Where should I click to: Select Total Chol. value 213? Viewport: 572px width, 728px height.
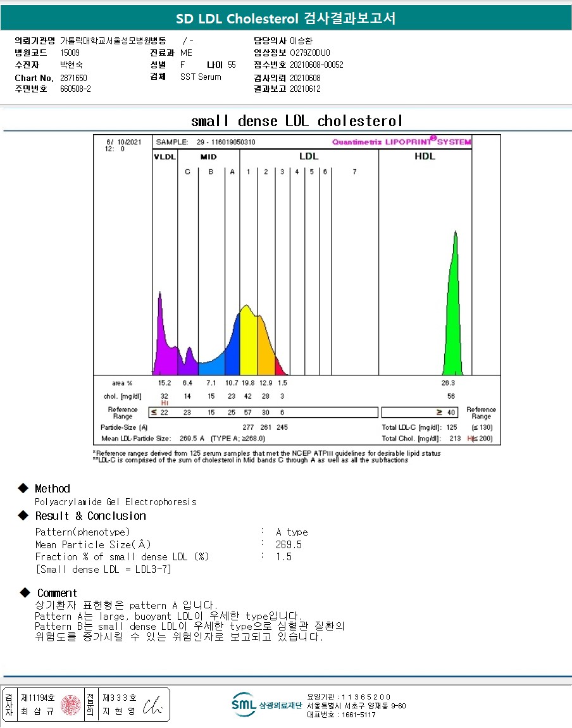click(455, 438)
